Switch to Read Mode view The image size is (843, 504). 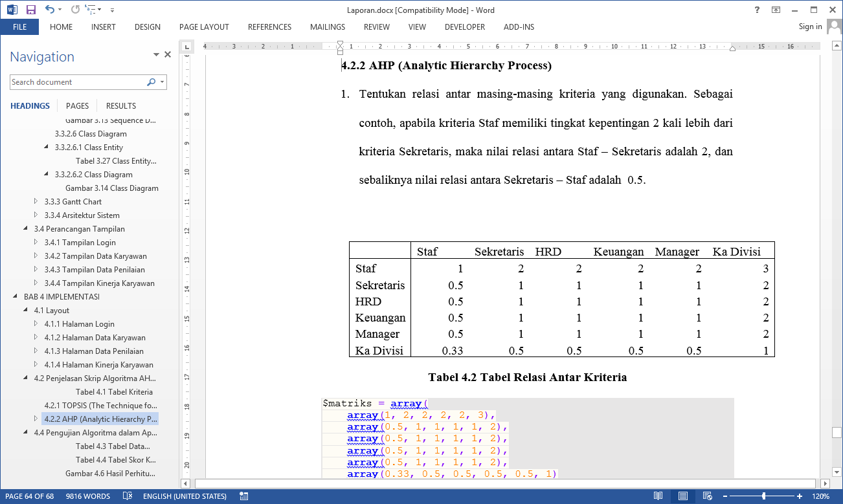(x=658, y=496)
